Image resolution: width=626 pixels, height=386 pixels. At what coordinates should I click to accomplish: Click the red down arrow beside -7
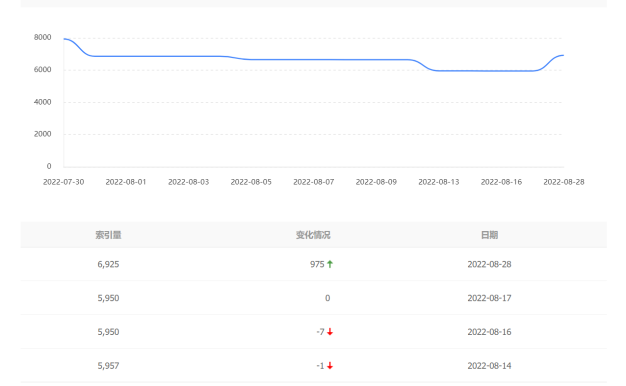(x=330, y=332)
